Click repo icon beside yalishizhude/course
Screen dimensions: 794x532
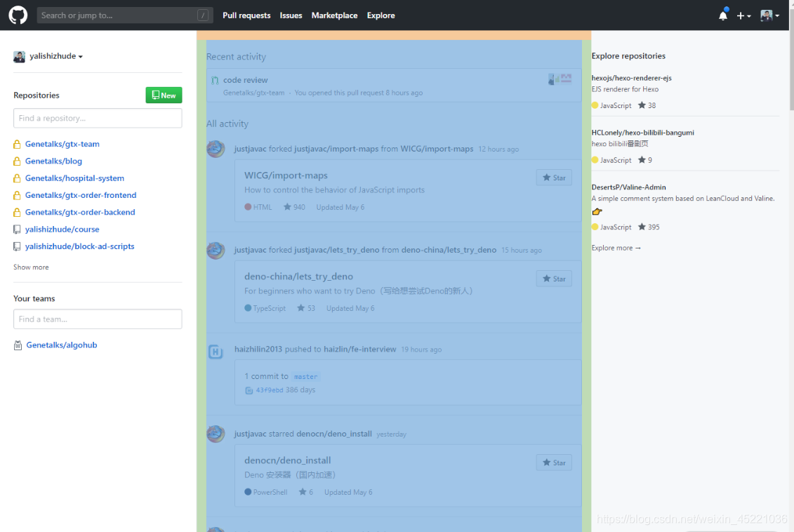pyautogui.click(x=17, y=230)
